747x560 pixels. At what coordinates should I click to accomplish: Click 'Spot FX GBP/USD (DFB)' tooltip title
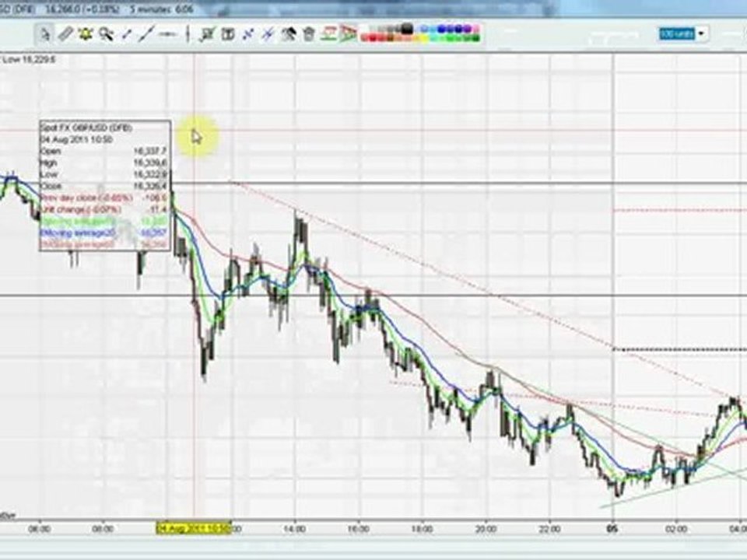[86, 128]
